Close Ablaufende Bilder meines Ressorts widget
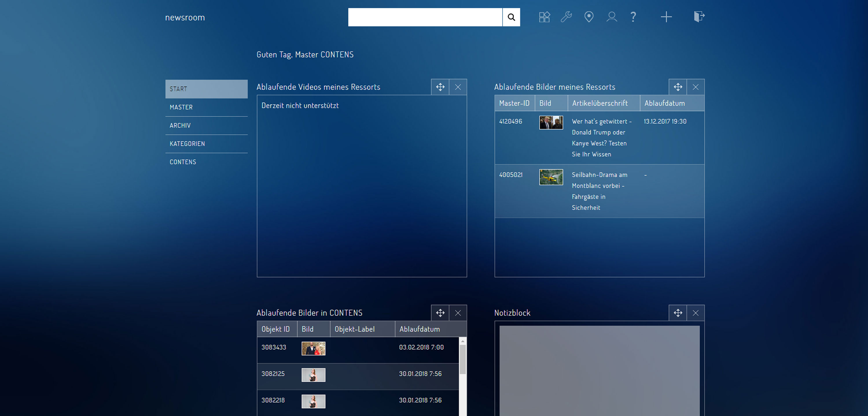This screenshot has width=868, height=416. point(696,87)
